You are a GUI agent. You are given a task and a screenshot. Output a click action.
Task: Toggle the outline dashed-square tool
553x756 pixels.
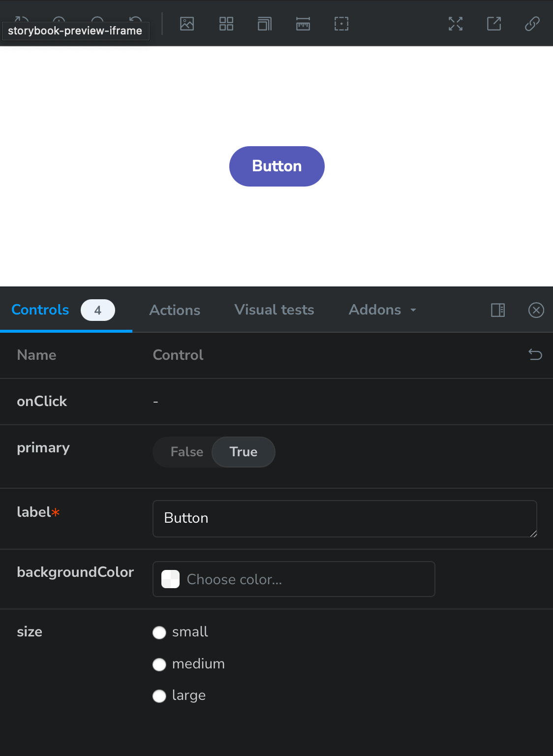[341, 24]
